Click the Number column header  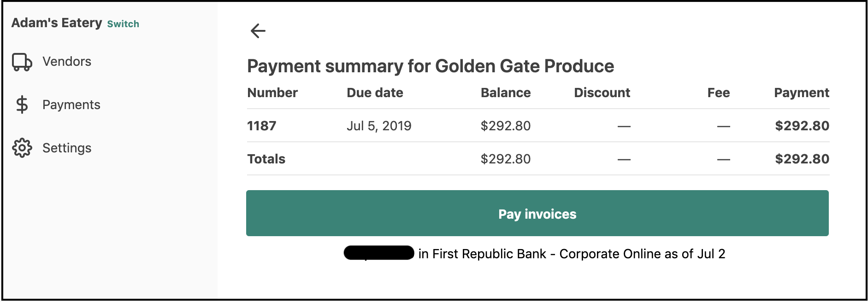(x=272, y=93)
